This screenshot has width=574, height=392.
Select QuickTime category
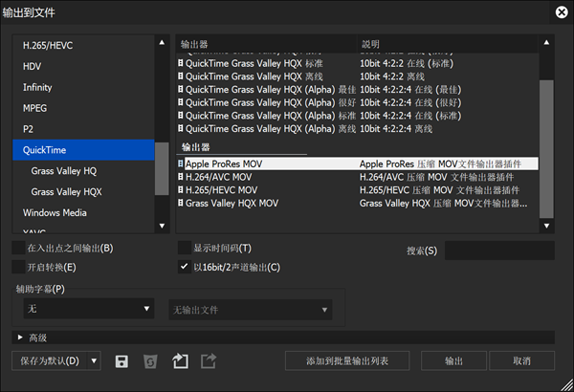tap(83, 150)
